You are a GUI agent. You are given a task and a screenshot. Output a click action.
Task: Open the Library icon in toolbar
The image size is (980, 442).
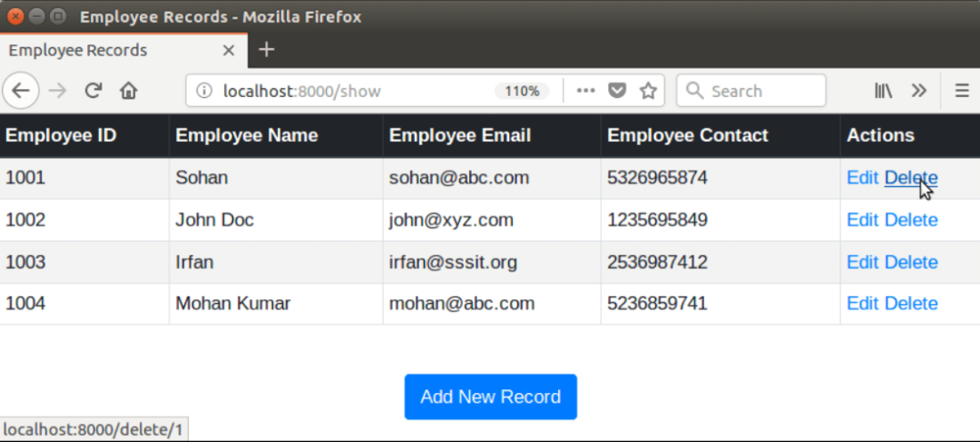[883, 91]
